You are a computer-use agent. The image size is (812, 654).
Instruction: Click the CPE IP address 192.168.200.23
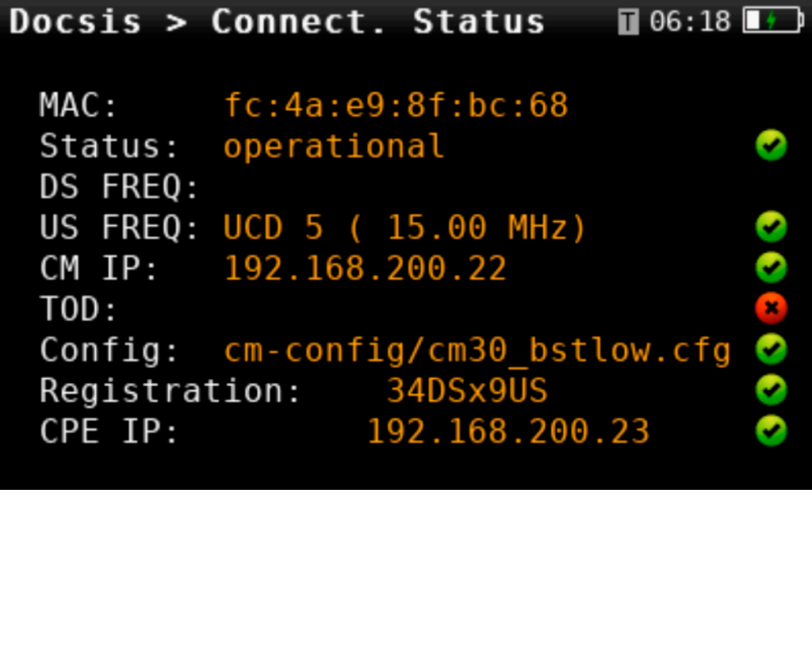507,431
